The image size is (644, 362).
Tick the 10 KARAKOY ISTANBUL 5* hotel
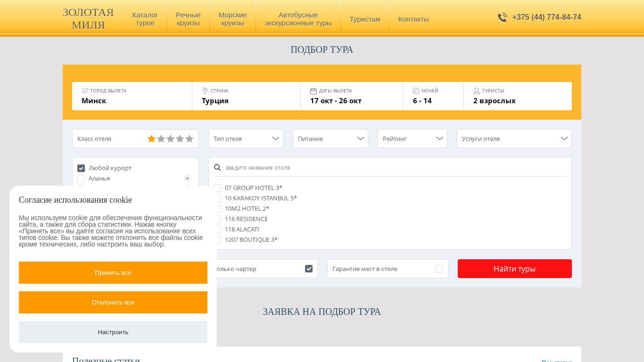[218, 198]
